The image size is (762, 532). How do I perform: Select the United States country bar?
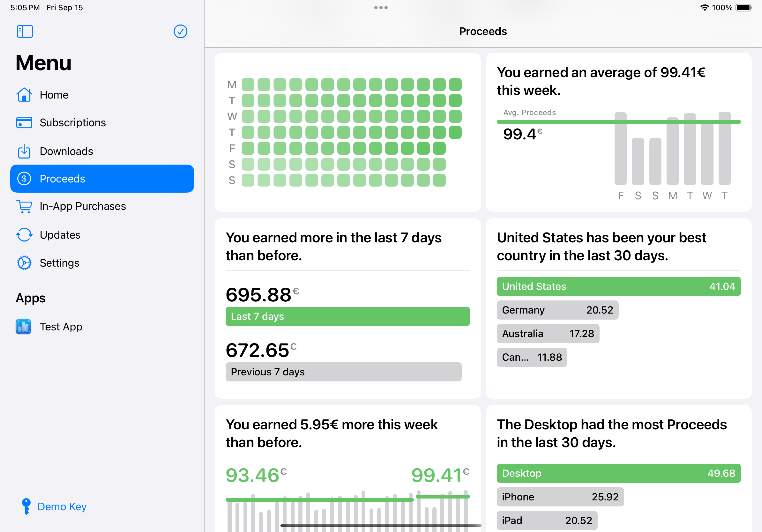pos(618,287)
